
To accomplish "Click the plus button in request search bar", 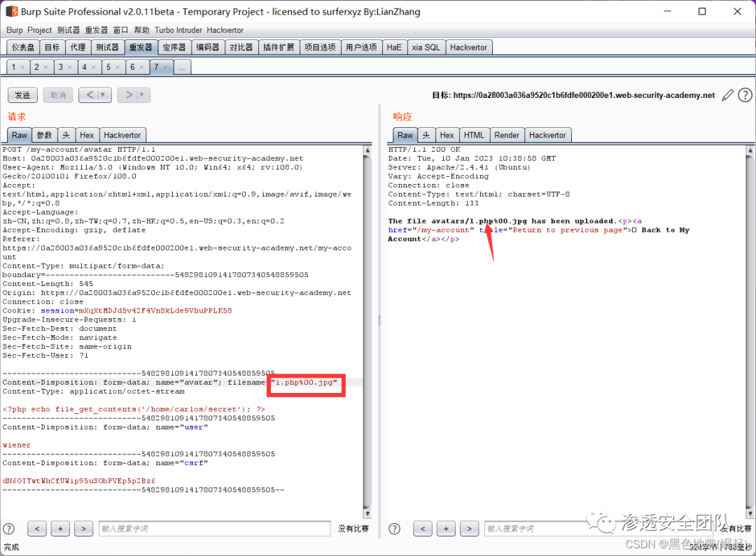I will pos(60,529).
